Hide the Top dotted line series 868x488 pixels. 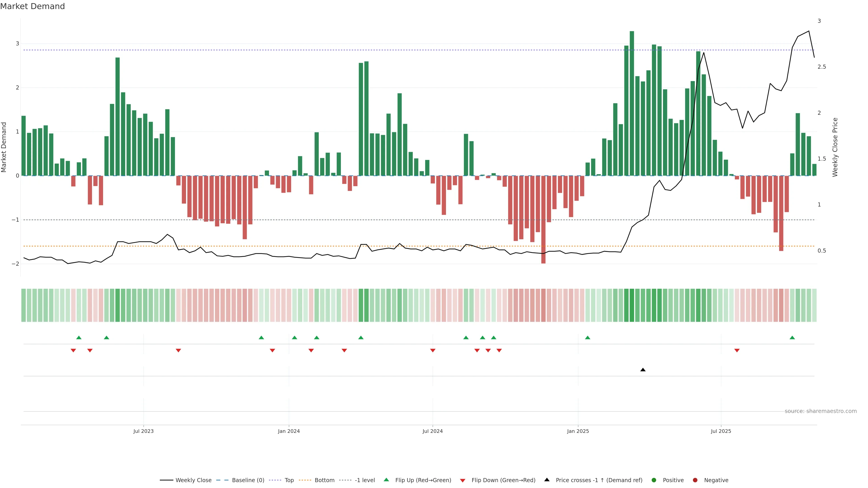289,480
